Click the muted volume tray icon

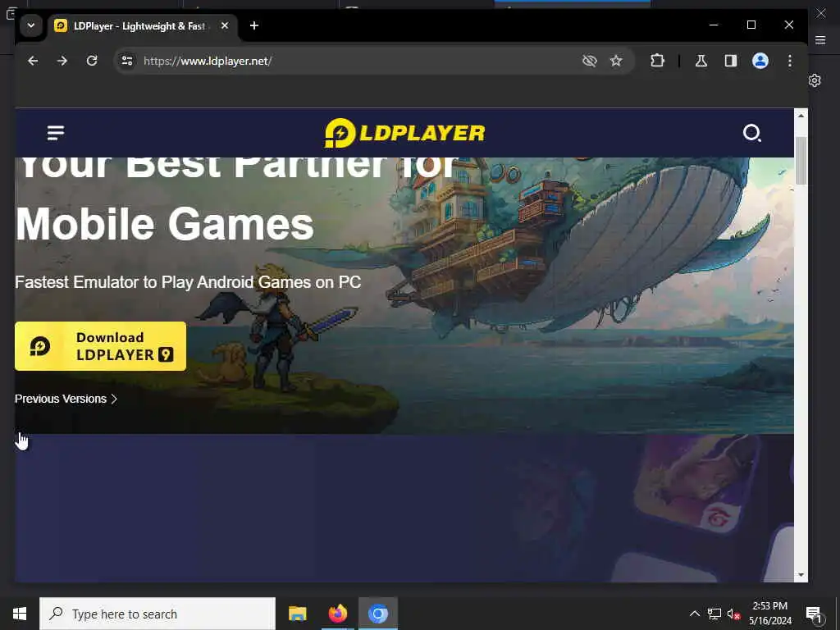[x=733, y=614]
